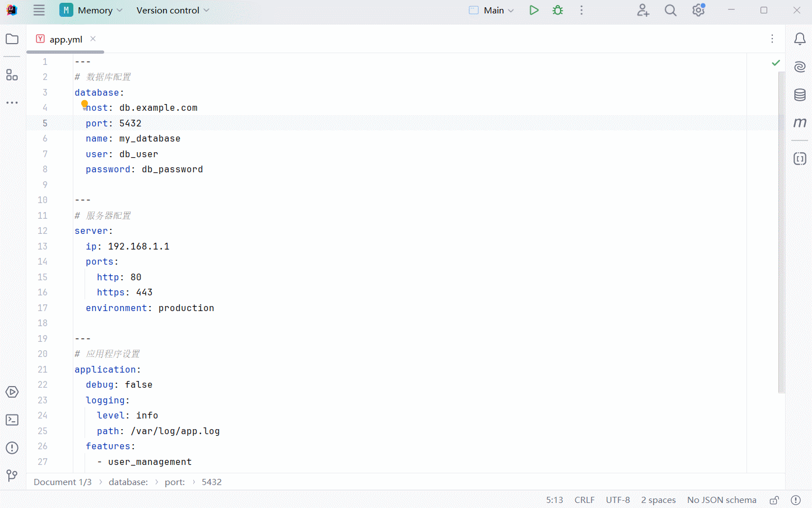Viewport: 812px width, 508px height.
Task: Show the Notifications panel
Action: click(800, 39)
